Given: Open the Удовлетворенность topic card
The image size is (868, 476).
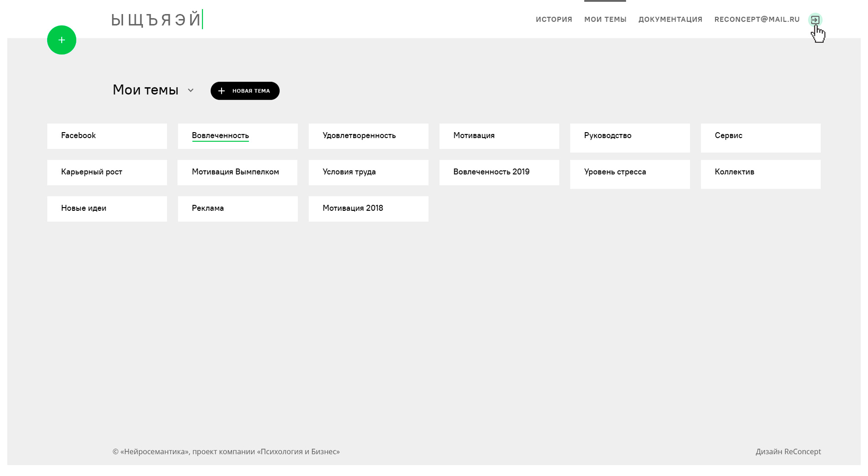Looking at the screenshot, I should click(x=368, y=136).
